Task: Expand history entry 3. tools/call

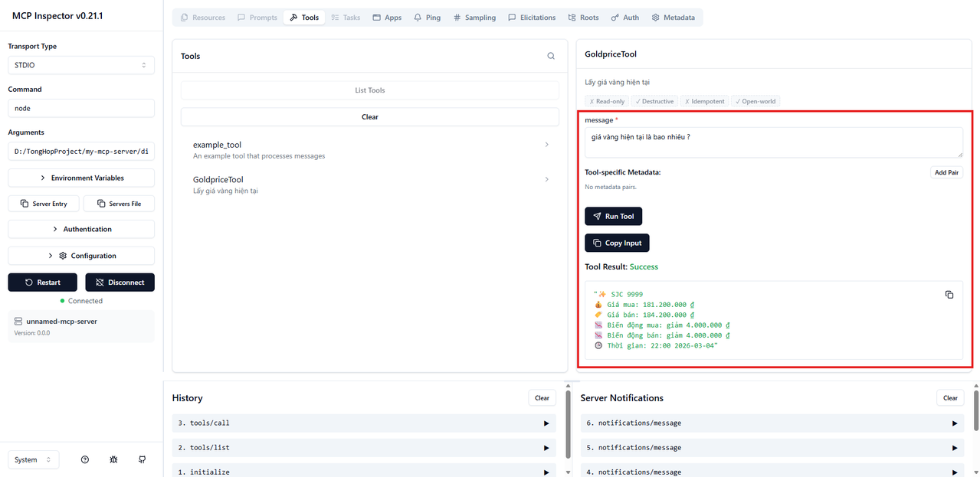Action: [x=364, y=423]
